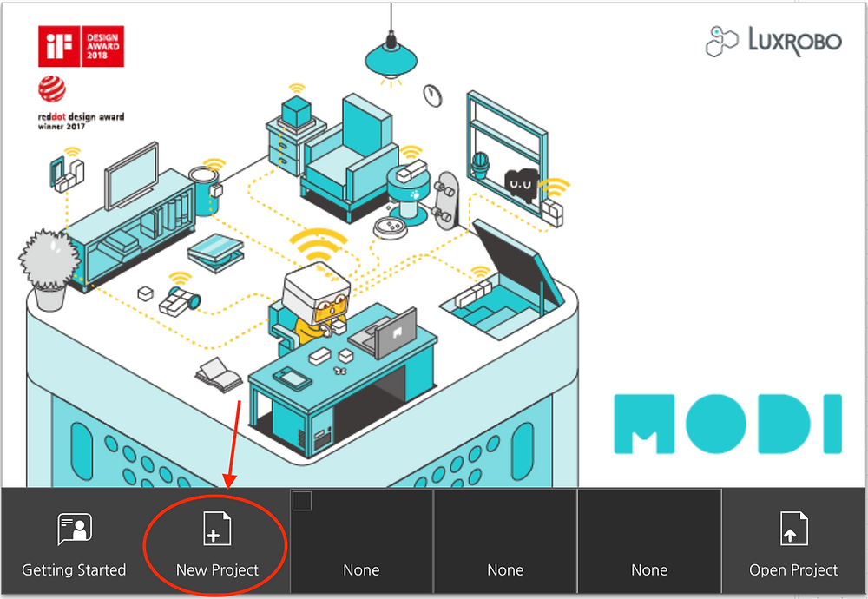Open the Getting Started tutorial
The height and width of the screenshot is (599, 868).
point(74,542)
